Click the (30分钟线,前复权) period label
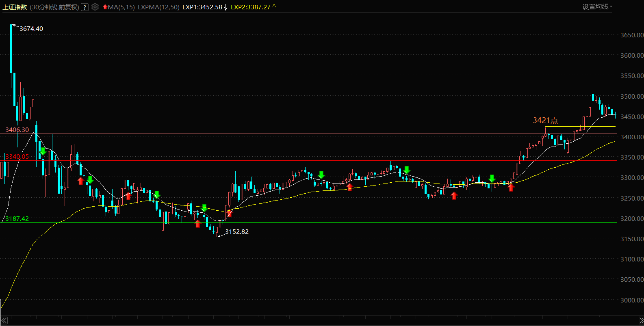644x326 pixels. (x=54, y=7)
